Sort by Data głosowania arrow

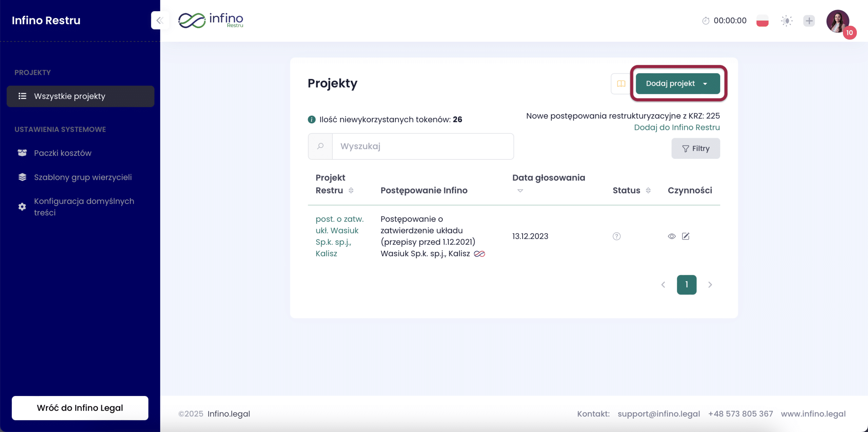pyautogui.click(x=520, y=191)
